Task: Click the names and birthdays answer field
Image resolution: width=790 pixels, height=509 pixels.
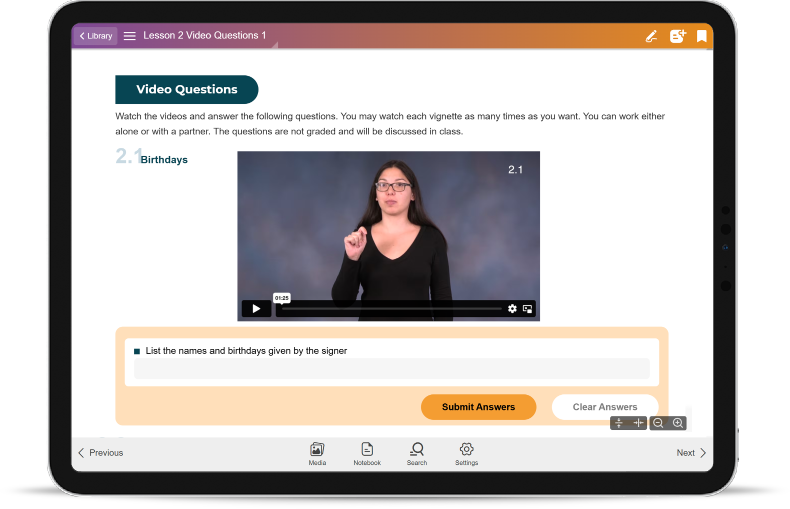Action: pos(391,368)
